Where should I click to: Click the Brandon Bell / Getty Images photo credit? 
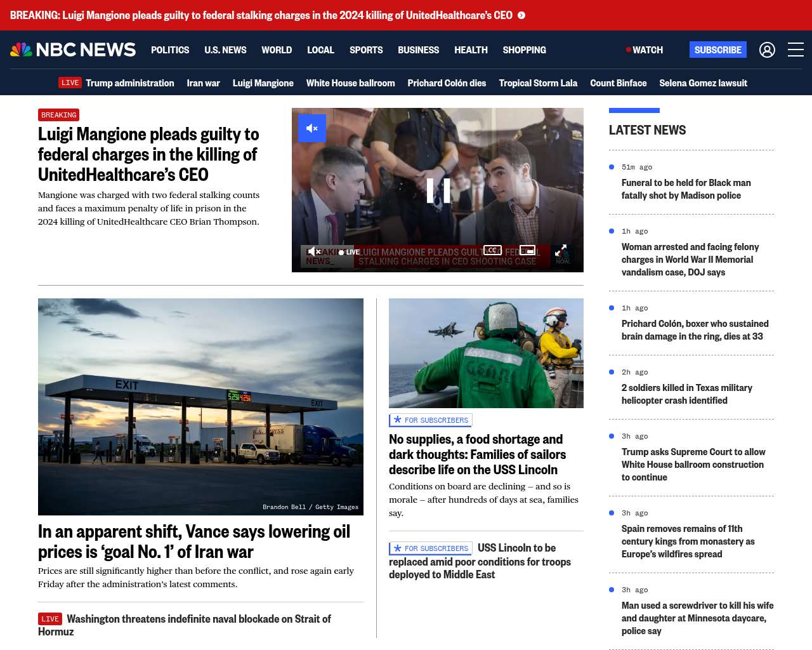click(x=310, y=507)
